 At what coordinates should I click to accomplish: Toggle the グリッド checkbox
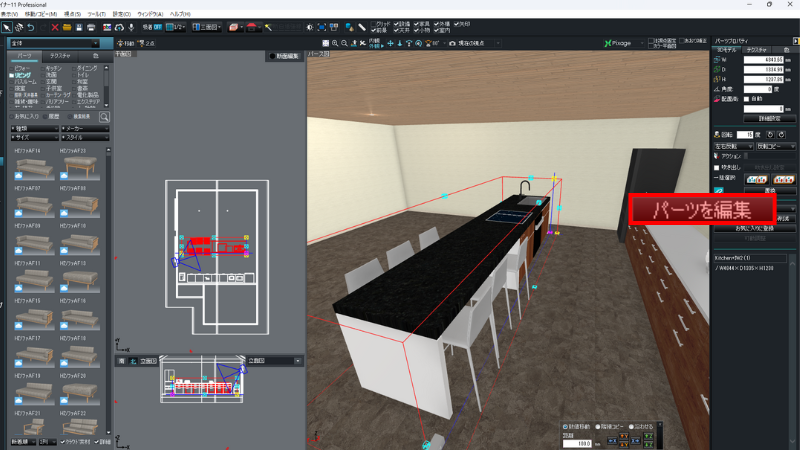pyautogui.click(x=374, y=23)
